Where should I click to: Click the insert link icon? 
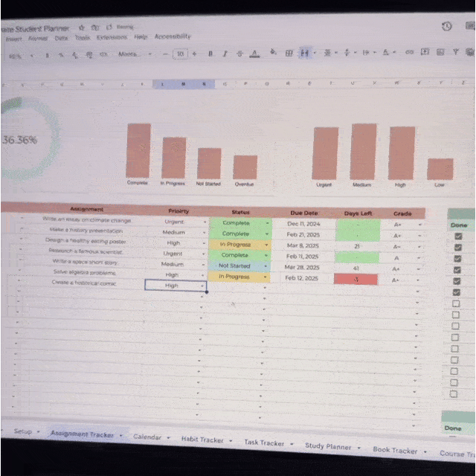coord(409,52)
